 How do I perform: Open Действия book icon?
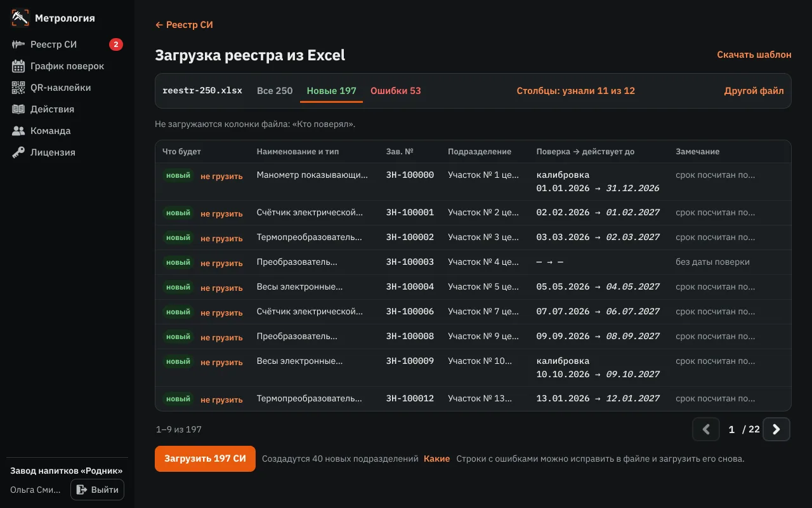coord(18,109)
